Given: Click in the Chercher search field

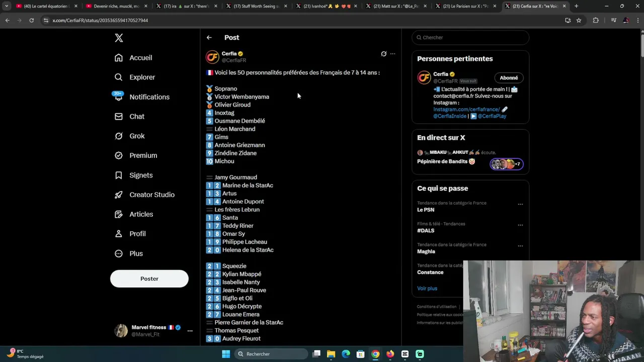Looking at the screenshot, I should pos(470,38).
